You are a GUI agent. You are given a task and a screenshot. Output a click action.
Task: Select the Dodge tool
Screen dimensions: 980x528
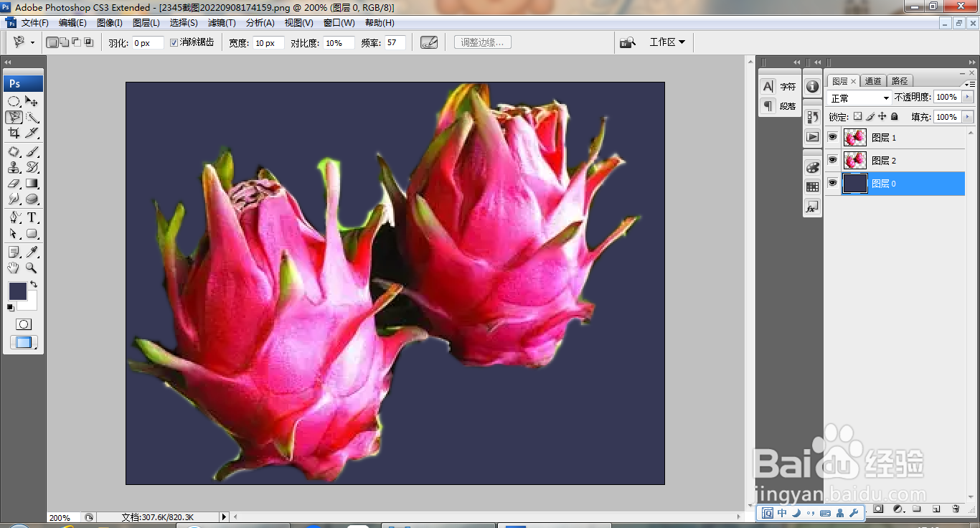pos(14,199)
